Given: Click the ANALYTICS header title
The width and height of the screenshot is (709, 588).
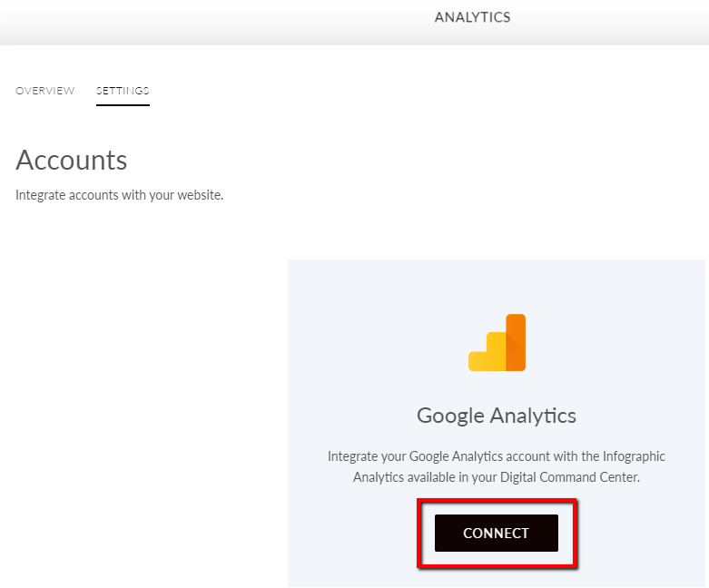Looking at the screenshot, I should pyautogui.click(x=473, y=17).
